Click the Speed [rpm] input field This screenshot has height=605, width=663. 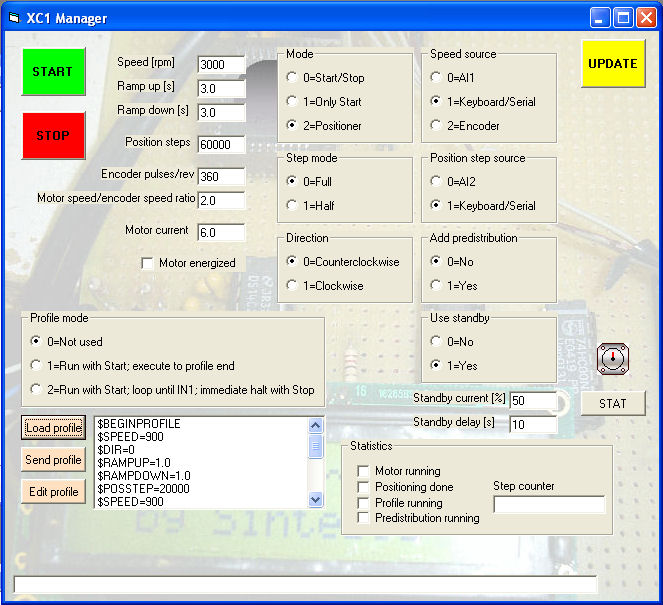click(221, 65)
